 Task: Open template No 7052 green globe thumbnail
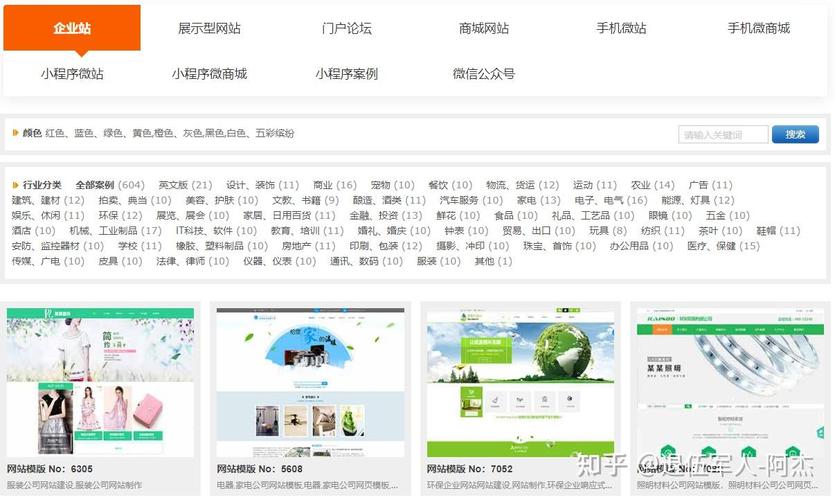tap(520, 382)
